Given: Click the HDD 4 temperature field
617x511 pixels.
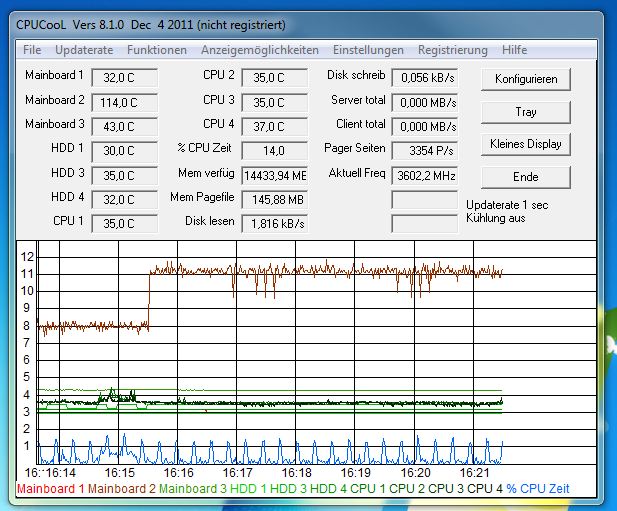Looking at the screenshot, I should click(124, 199).
